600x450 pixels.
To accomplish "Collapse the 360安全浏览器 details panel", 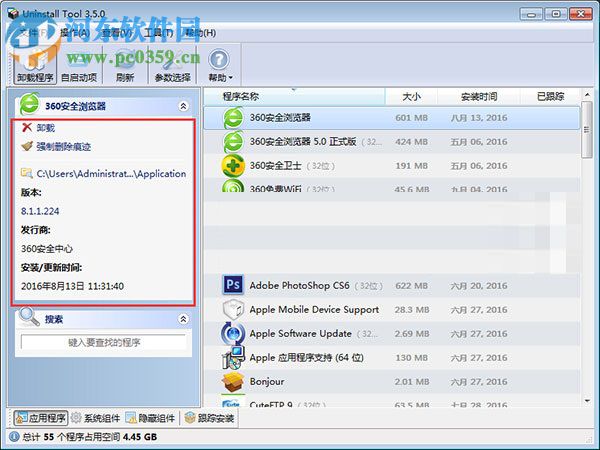I will click(x=184, y=106).
